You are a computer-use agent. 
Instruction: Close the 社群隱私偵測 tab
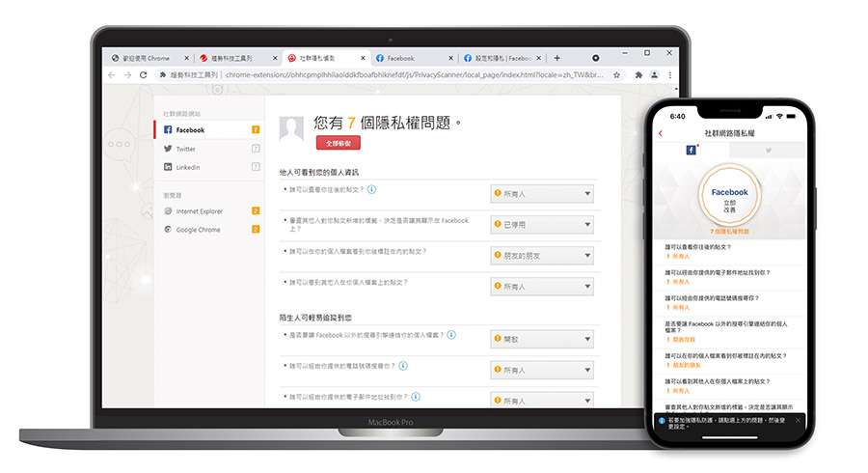pos(363,58)
